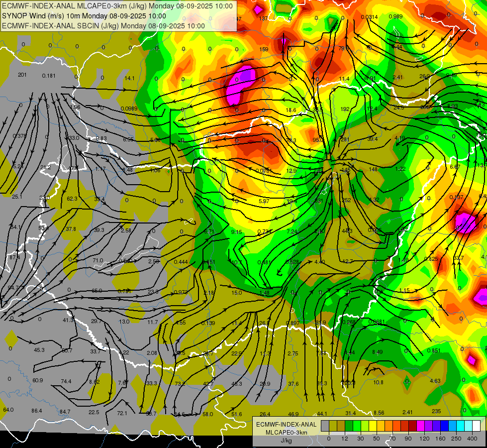Click the map value 192
The height and width of the screenshot is (448, 487).
click(x=345, y=109)
